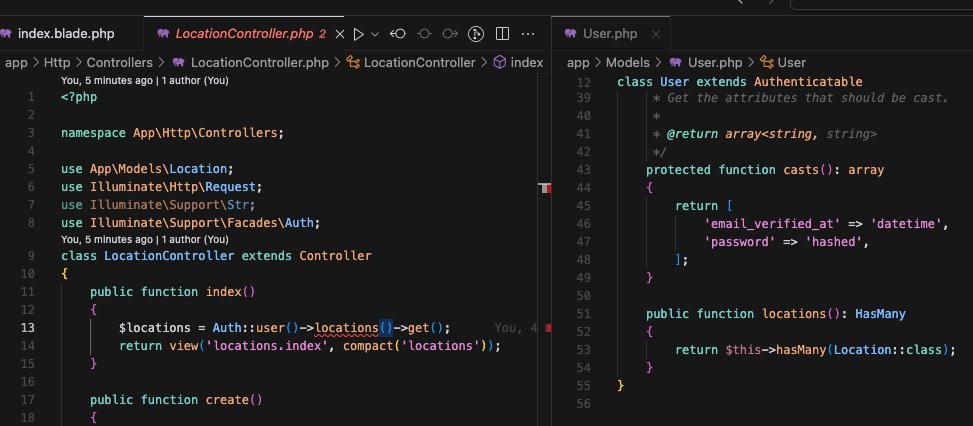Click 'email_verified_at' array key
973x426 pixels.
pyautogui.click(x=773, y=224)
